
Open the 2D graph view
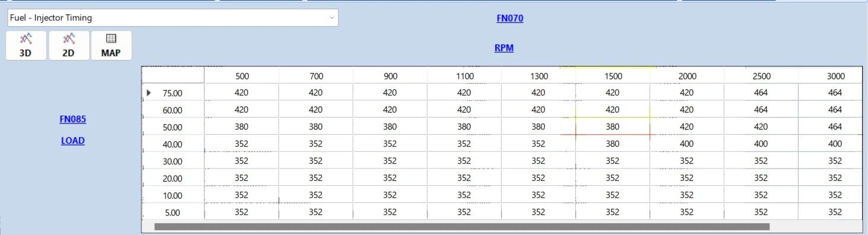click(x=69, y=46)
